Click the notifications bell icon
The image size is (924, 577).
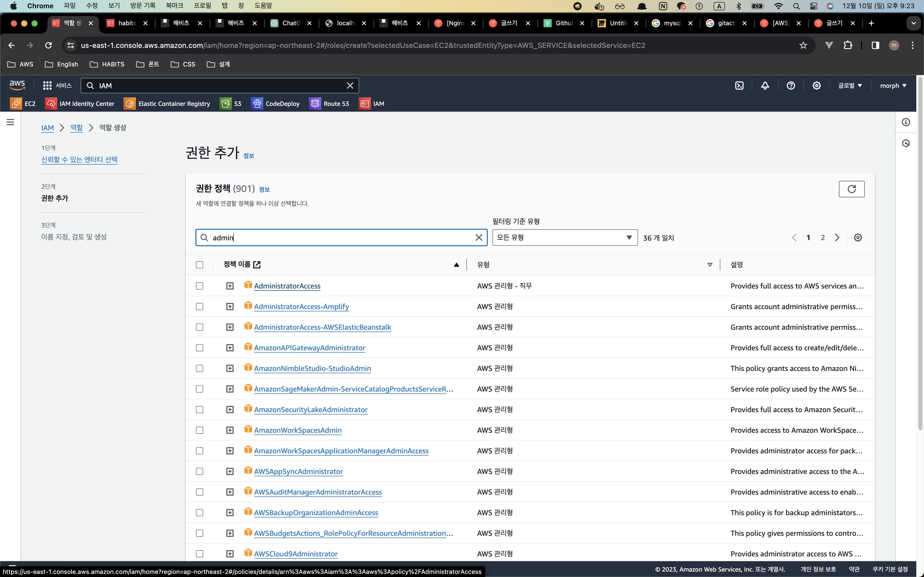click(x=765, y=86)
